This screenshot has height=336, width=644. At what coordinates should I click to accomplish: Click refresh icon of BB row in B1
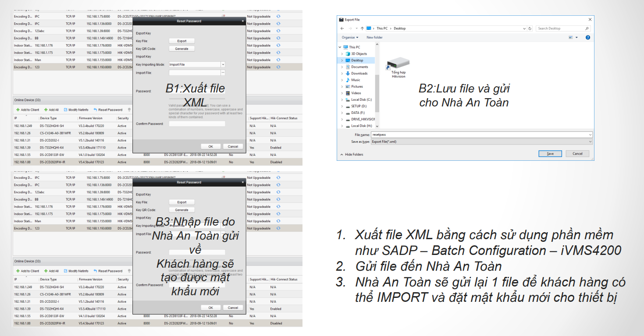click(278, 38)
